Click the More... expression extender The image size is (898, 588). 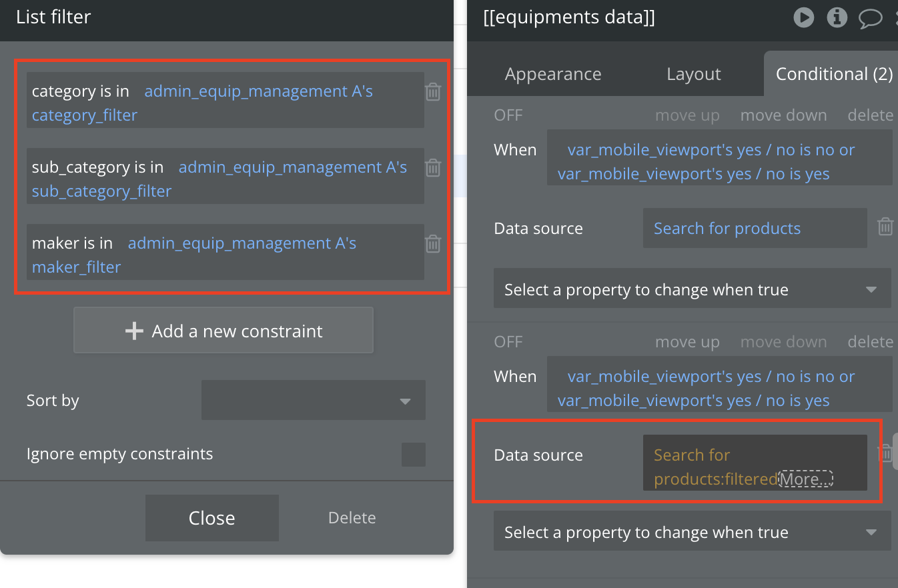click(806, 479)
